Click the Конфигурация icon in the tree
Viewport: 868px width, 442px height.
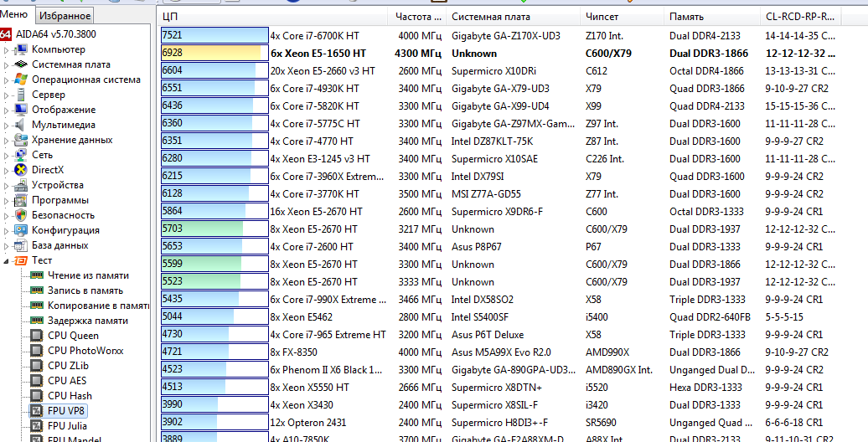click(22, 230)
